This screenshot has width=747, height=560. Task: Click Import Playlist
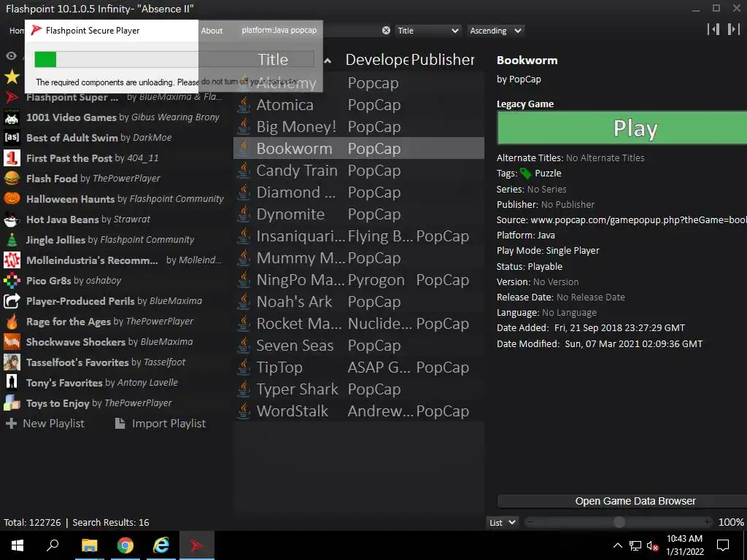(160, 424)
